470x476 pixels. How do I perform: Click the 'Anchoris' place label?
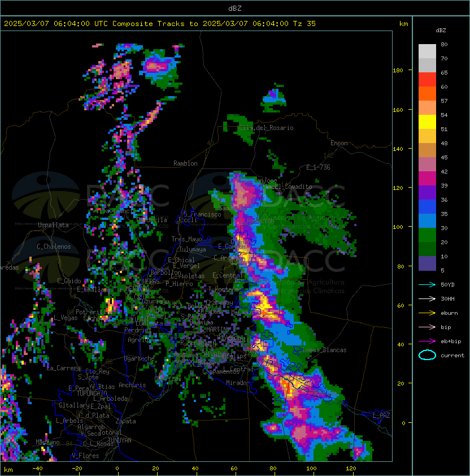point(132,385)
